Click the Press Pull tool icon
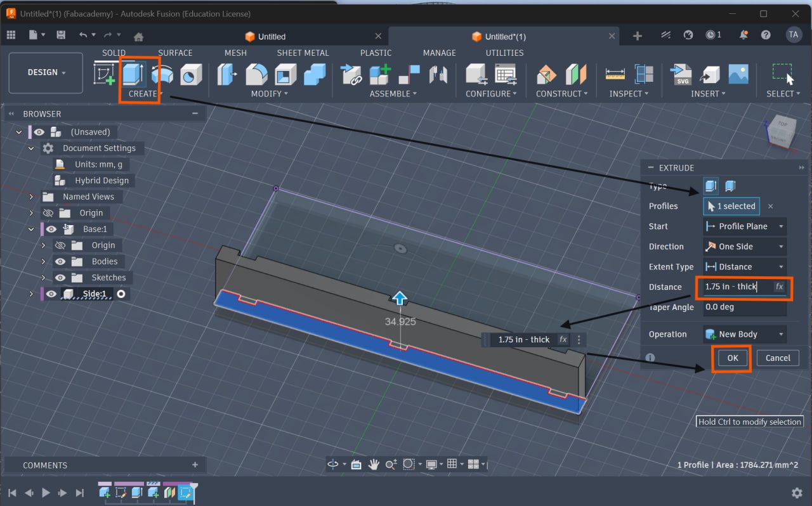This screenshot has width=812, height=506. tap(226, 74)
